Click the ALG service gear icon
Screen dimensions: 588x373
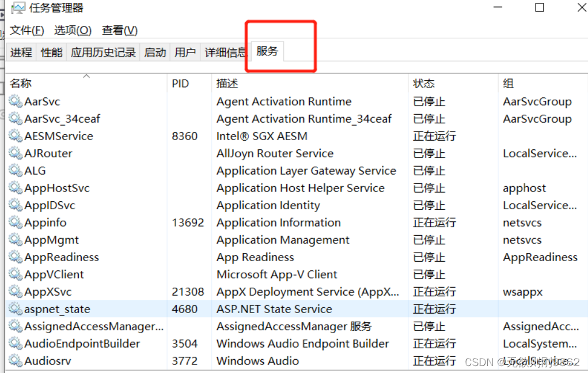click(16, 171)
